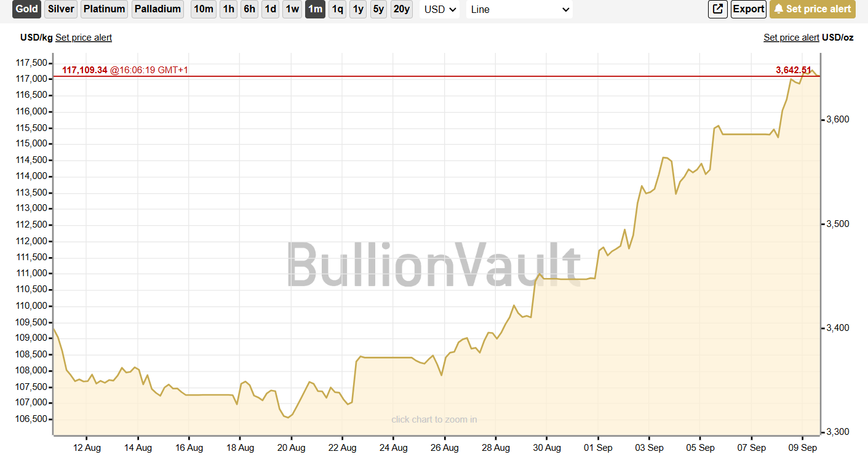
Task: Click the 108,000 price axis label
Action: (31, 370)
